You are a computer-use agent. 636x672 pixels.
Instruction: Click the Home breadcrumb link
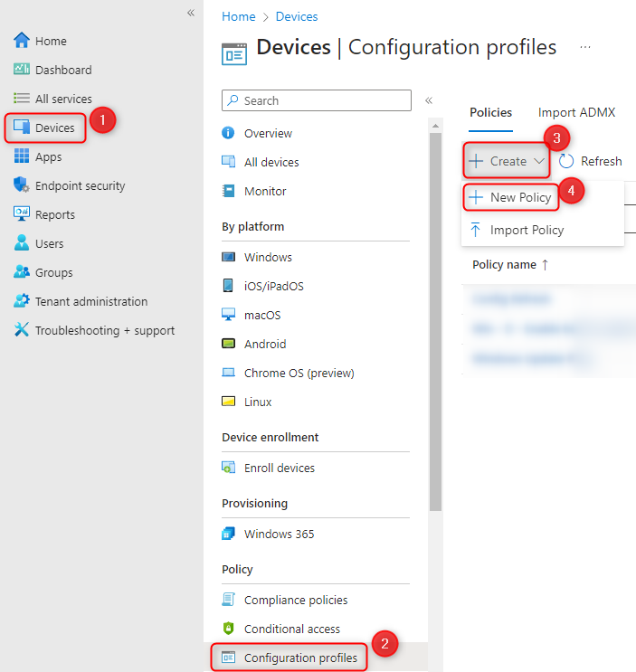[x=238, y=16]
